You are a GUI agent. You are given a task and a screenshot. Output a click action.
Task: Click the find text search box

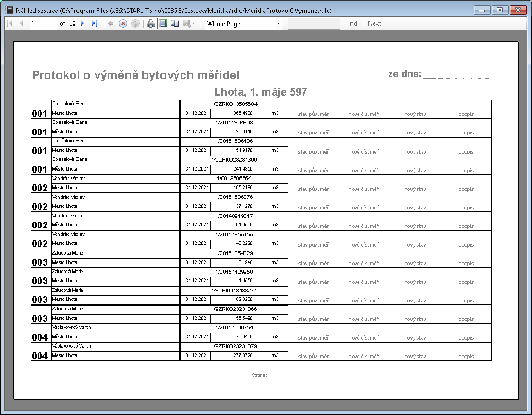click(x=314, y=23)
